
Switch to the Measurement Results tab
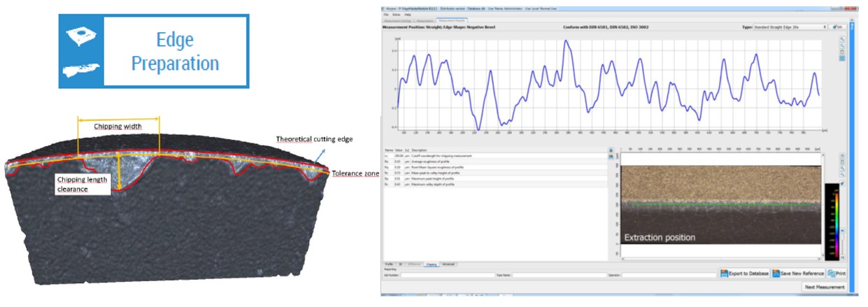coord(452,22)
